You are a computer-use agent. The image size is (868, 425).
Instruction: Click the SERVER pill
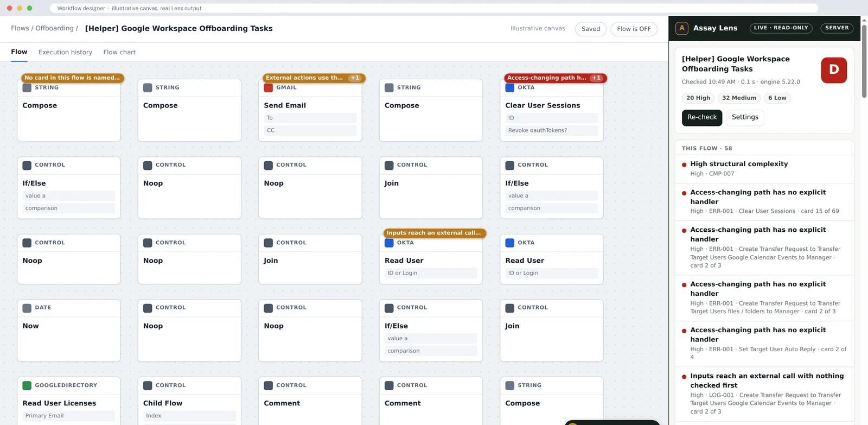point(837,28)
